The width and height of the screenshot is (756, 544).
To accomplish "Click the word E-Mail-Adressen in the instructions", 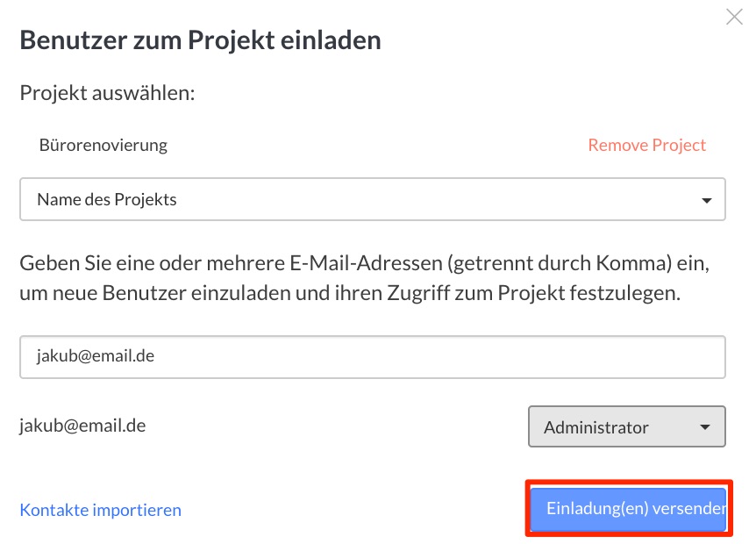I will click(366, 263).
